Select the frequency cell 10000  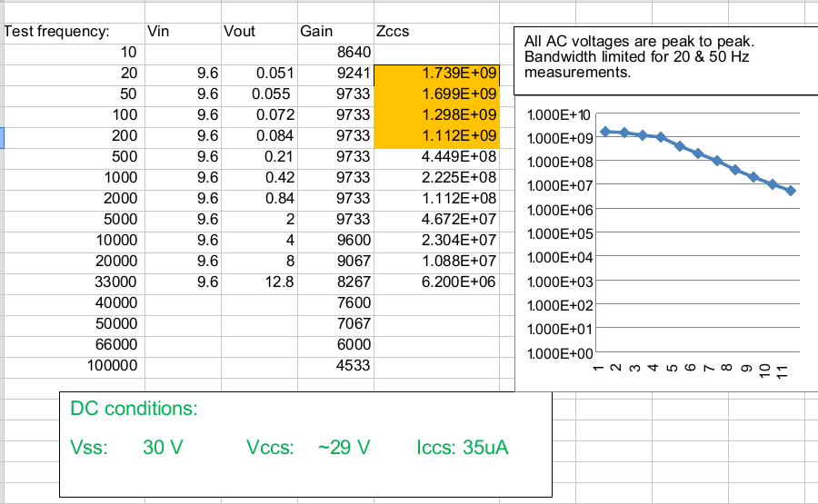(x=75, y=241)
